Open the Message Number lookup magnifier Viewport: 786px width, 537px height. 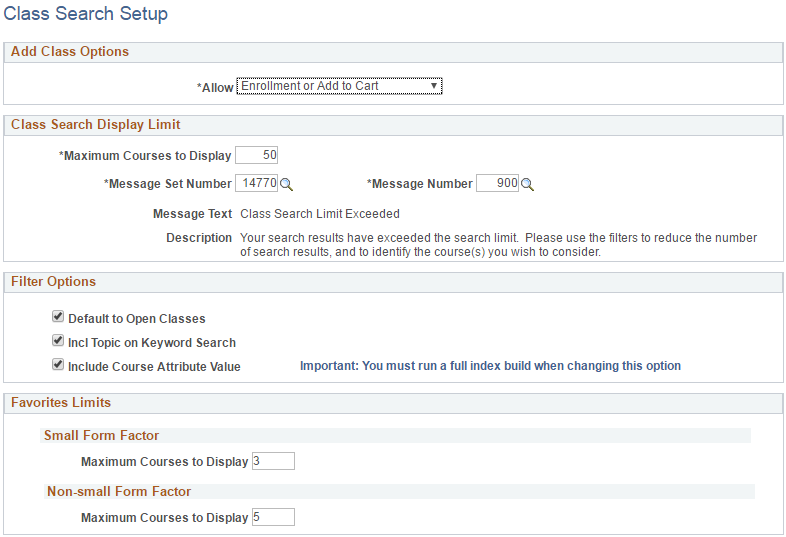click(x=527, y=184)
